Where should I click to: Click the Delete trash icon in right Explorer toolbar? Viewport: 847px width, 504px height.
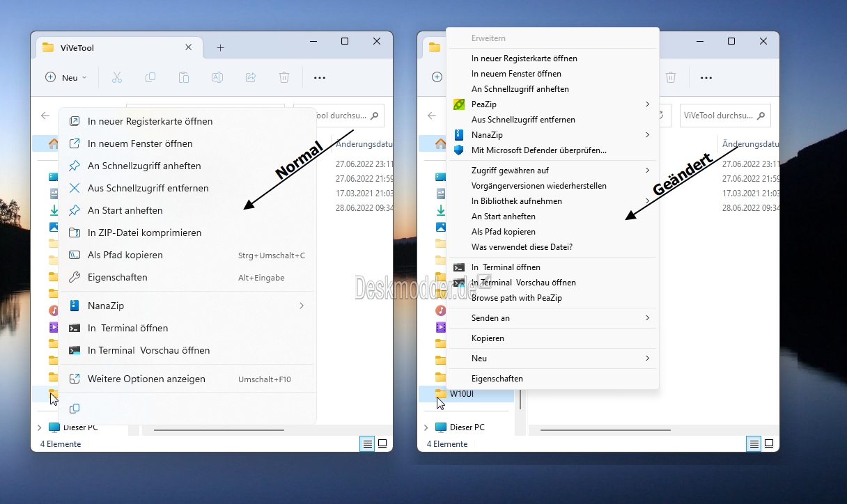(x=671, y=77)
